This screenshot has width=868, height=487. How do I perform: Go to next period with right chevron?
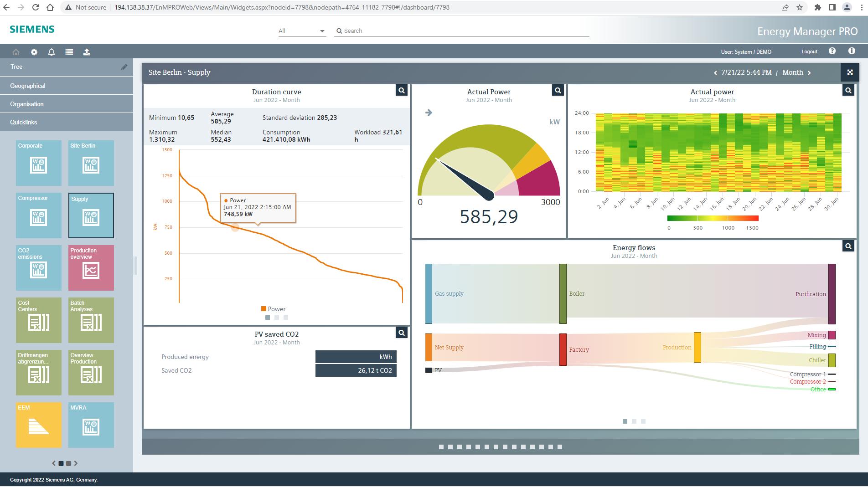click(809, 73)
